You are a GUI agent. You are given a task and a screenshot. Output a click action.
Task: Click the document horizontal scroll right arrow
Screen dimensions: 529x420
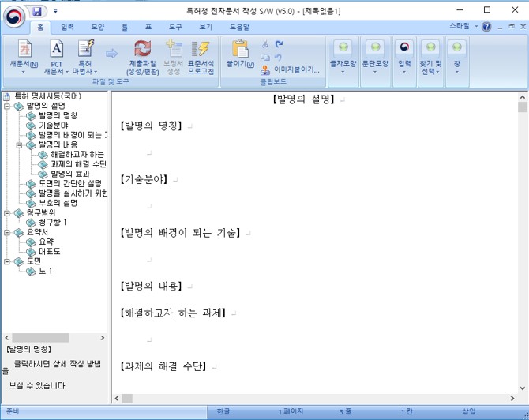pos(512,399)
